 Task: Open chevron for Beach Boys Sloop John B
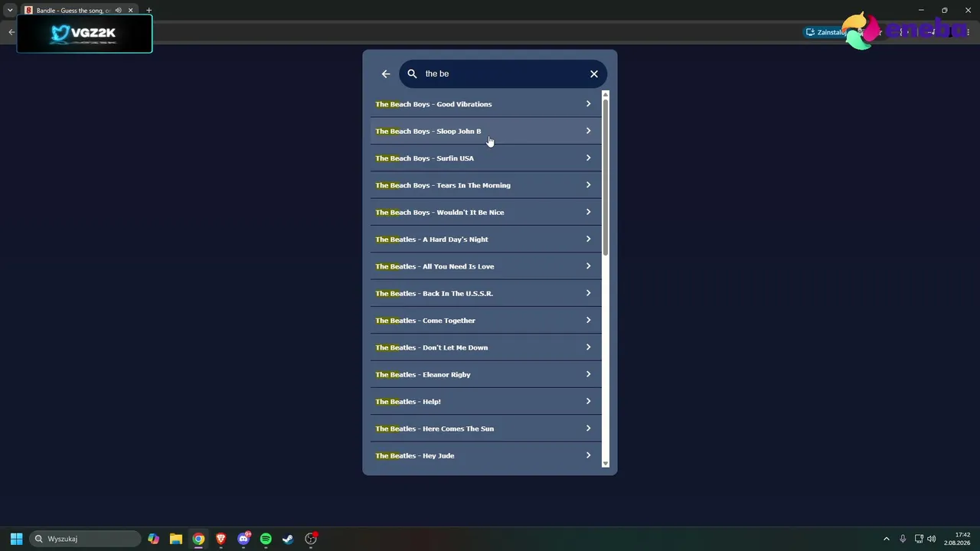click(588, 131)
